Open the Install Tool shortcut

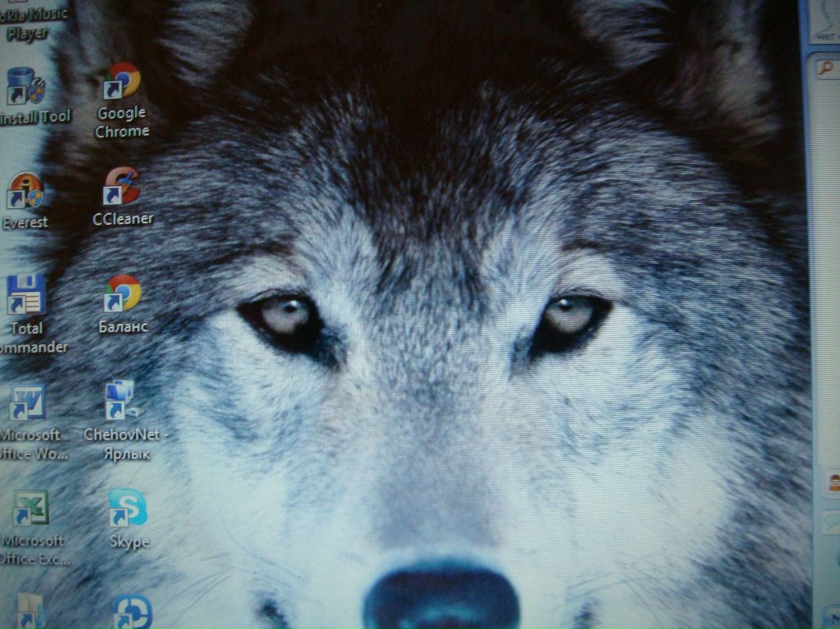pyautogui.click(x=26, y=87)
